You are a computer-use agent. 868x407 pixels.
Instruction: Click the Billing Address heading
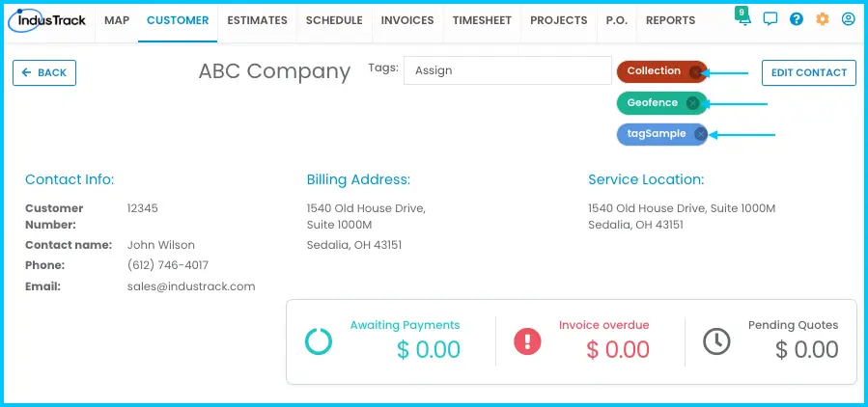point(359,179)
